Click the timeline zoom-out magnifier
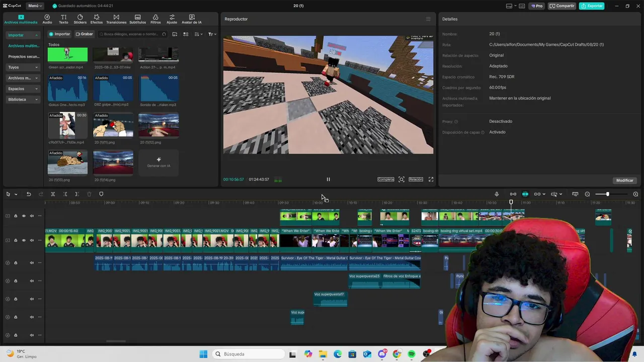Screen dimensions: 644x362 click(587, 194)
